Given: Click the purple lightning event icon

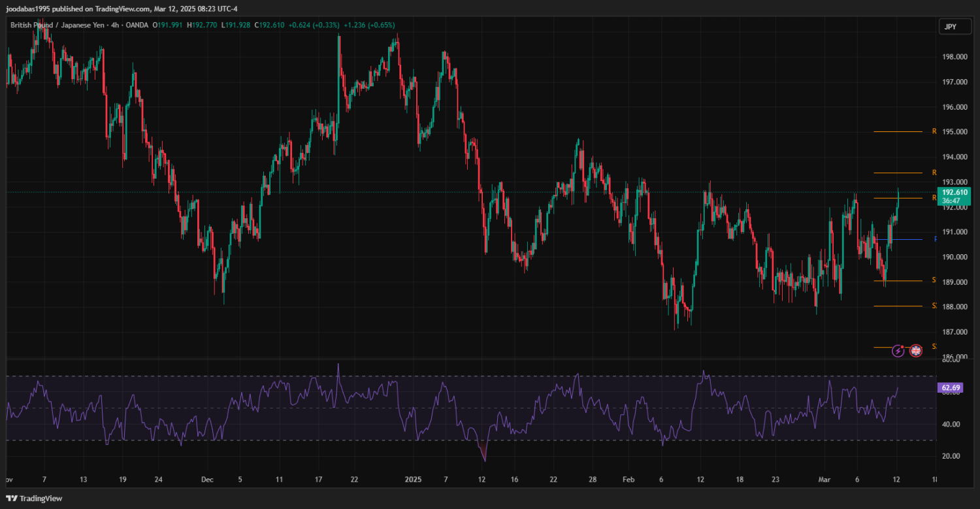Looking at the screenshot, I should pyautogui.click(x=898, y=351).
